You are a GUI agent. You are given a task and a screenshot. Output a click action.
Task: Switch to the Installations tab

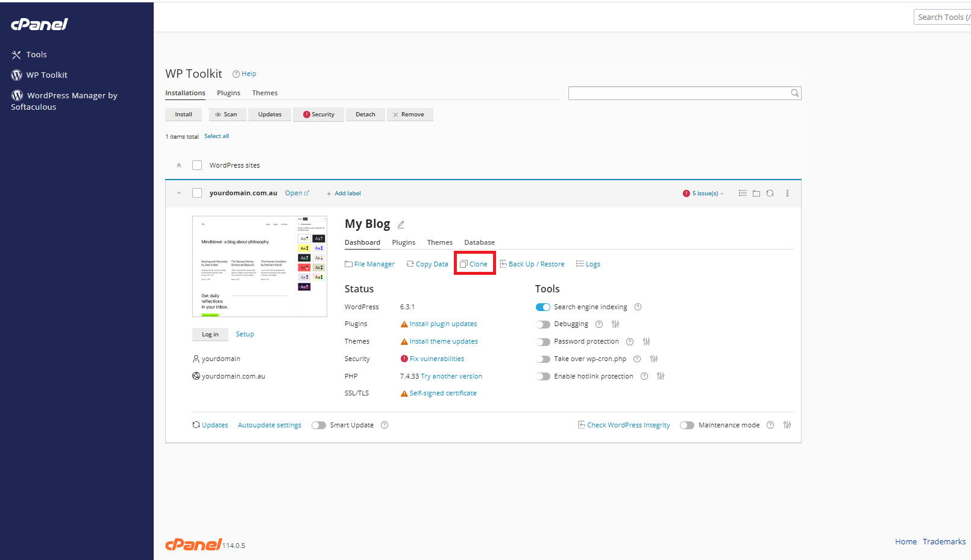coord(186,93)
